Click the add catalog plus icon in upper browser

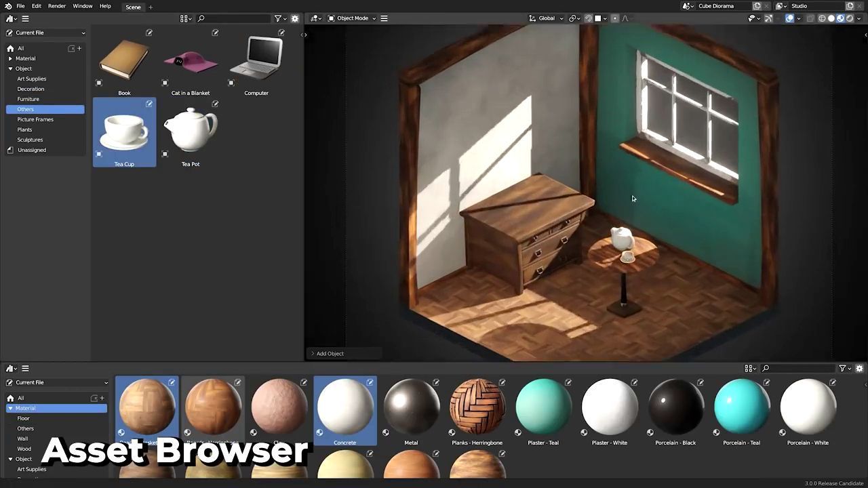[x=79, y=48]
